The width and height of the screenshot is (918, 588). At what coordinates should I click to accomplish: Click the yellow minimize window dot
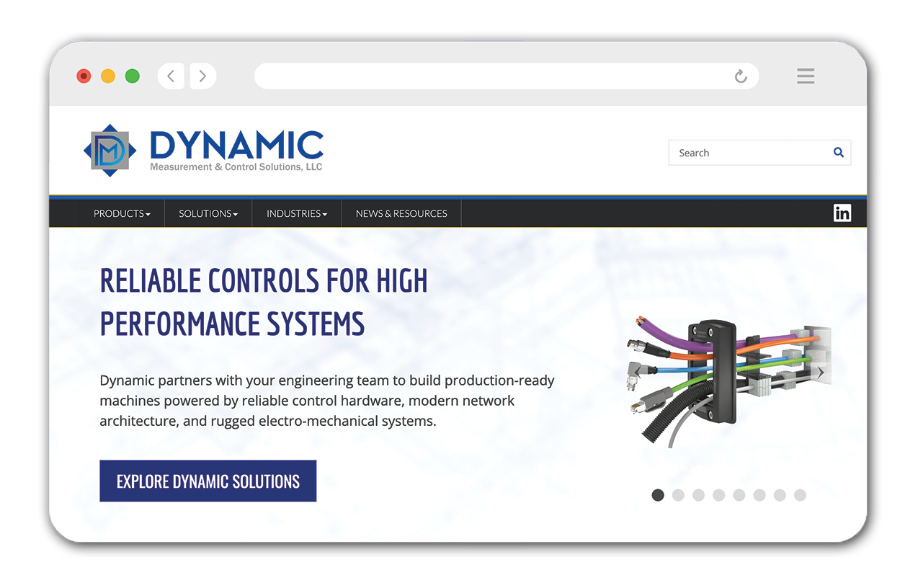click(x=108, y=76)
